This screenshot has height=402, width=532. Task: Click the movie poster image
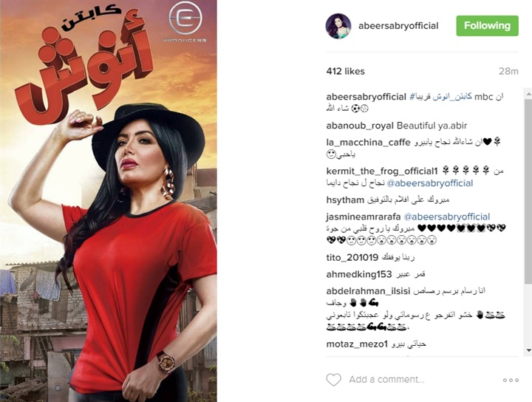[x=109, y=201]
